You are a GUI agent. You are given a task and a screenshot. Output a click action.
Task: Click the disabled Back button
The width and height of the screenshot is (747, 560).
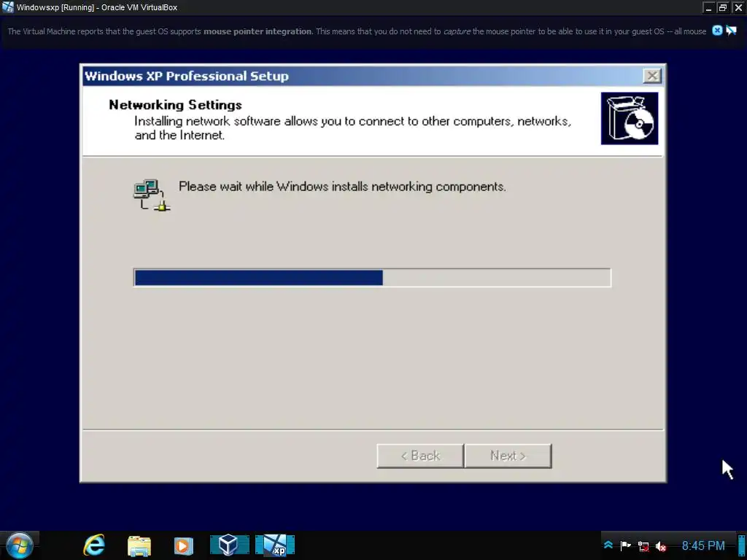point(420,456)
